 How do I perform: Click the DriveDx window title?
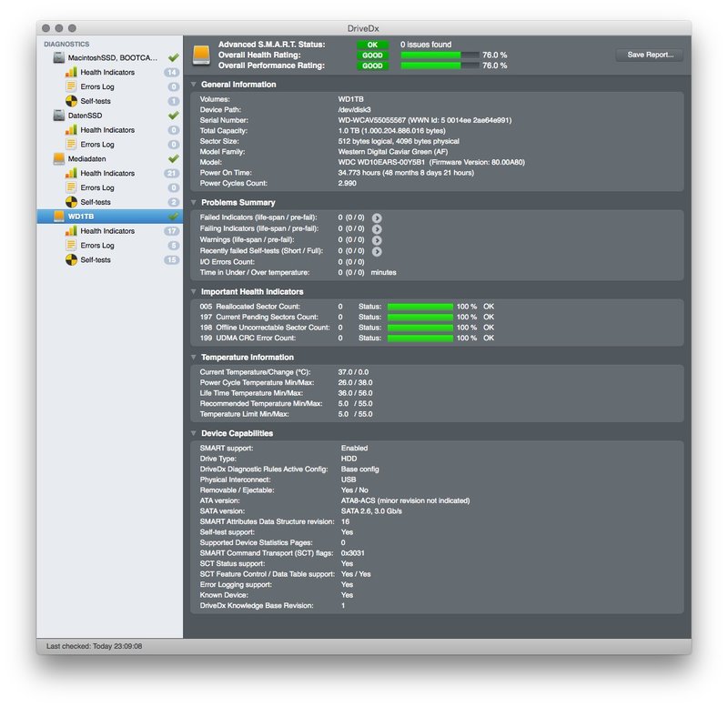pyautogui.click(x=363, y=28)
